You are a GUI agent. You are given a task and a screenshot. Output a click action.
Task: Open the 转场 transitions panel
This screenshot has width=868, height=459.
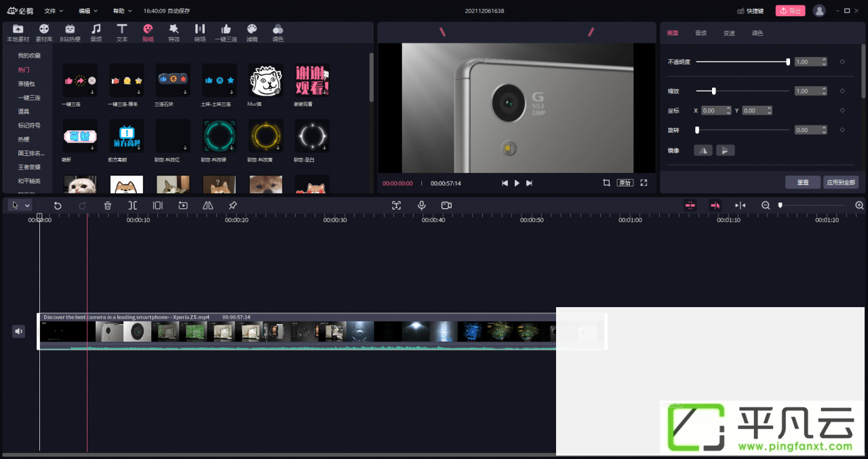(x=200, y=33)
